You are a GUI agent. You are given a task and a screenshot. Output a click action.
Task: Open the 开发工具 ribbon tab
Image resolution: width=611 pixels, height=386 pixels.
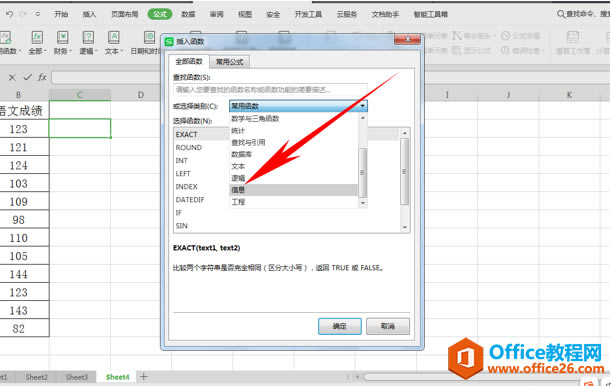[308, 14]
